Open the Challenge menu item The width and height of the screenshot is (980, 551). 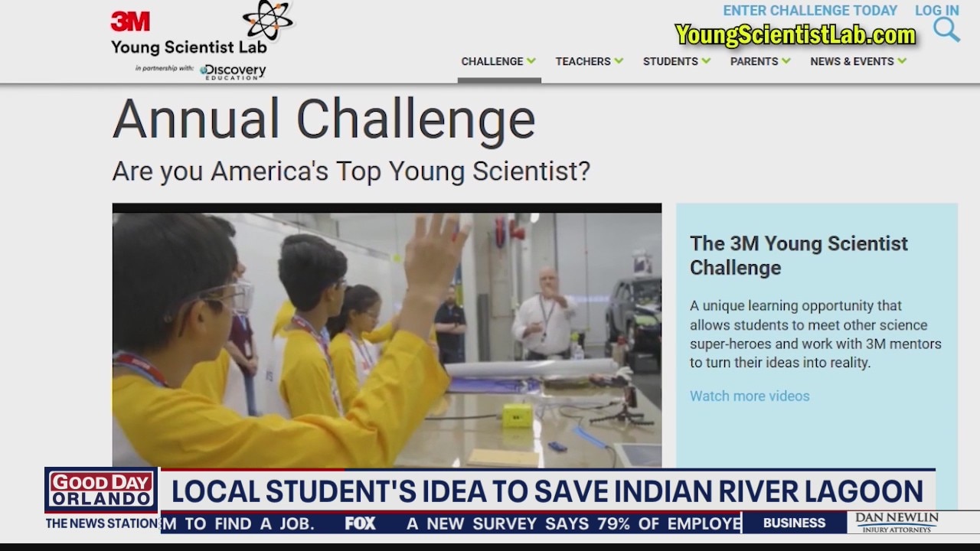492,61
